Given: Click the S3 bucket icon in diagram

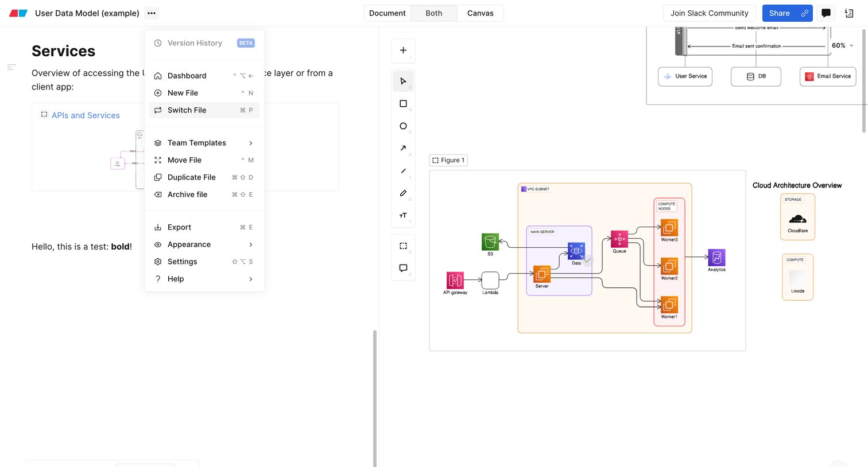Looking at the screenshot, I should pyautogui.click(x=490, y=242).
